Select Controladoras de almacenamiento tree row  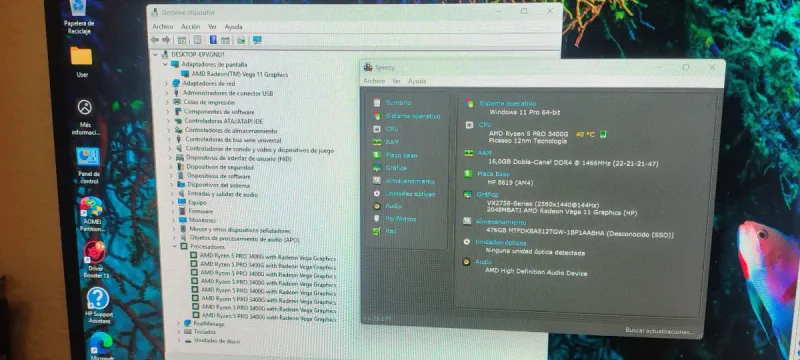pos(227,130)
